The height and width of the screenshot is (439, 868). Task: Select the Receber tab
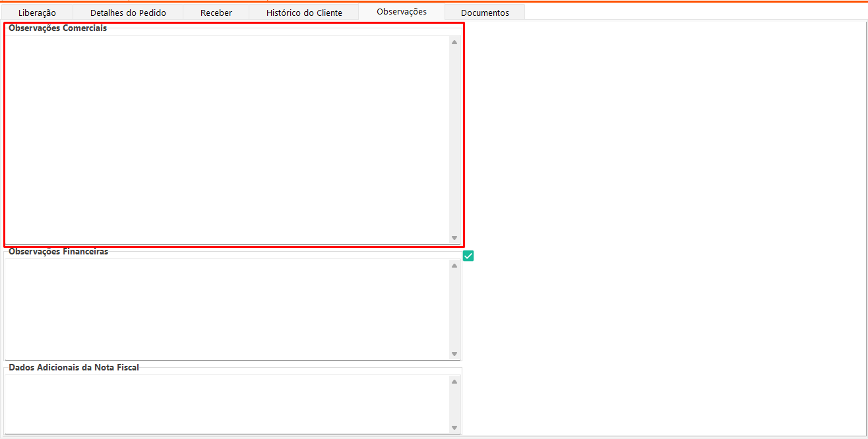click(216, 13)
